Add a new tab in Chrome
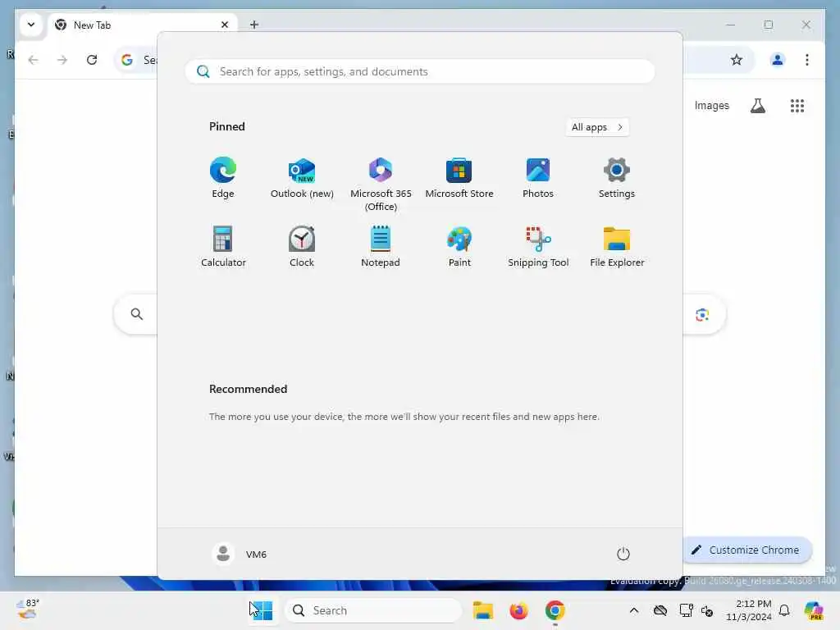 point(254,25)
